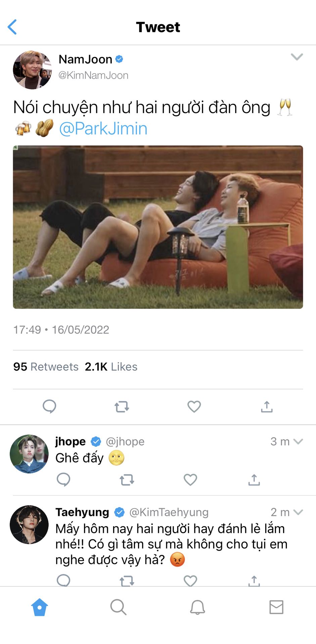This screenshot has width=316, height=644.
Task: Reply to jhope's comment
Action: pos(63,480)
